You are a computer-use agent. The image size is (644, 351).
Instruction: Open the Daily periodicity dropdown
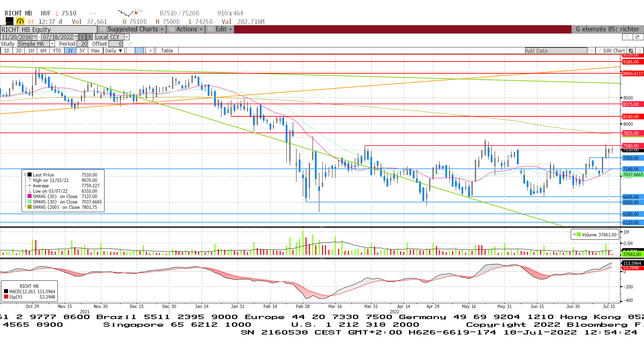pyautogui.click(x=114, y=51)
